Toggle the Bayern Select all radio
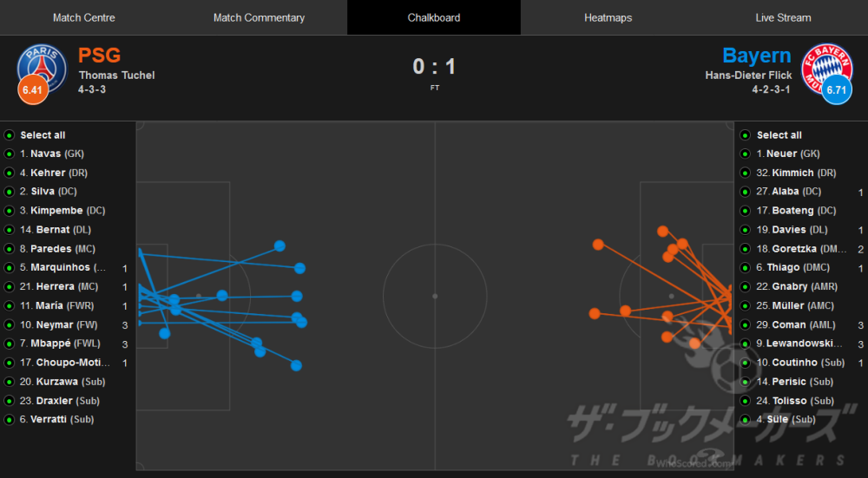This screenshot has width=868, height=478. click(746, 135)
